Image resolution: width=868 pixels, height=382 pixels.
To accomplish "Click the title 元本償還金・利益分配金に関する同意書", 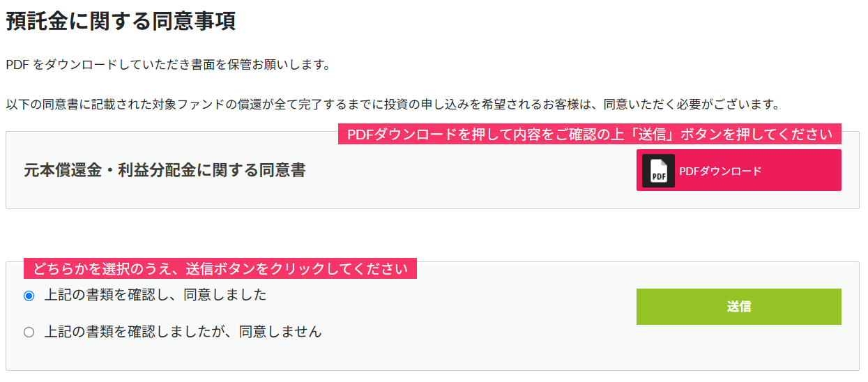I will (x=165, y=170).
